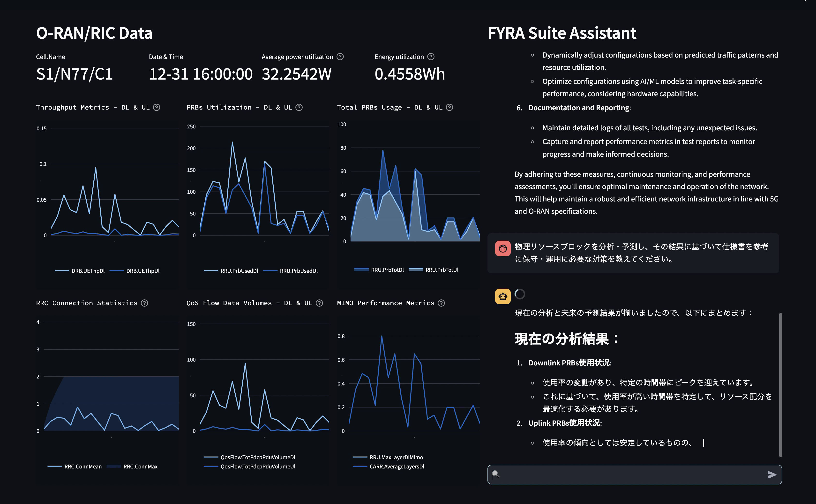Click PRBs Utilization help question icon
The height and width of the screenshot is (504, 816).
tap(299, 107)
